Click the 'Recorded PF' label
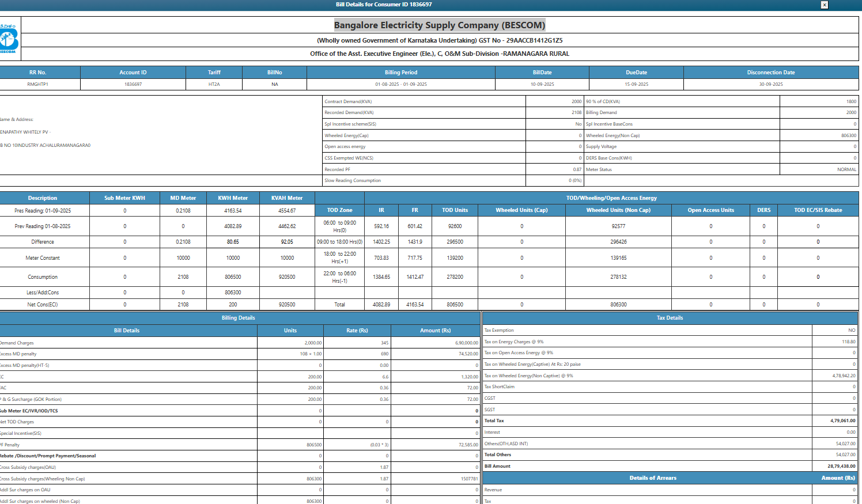862x504 pixels. click(x=337, y=170)
